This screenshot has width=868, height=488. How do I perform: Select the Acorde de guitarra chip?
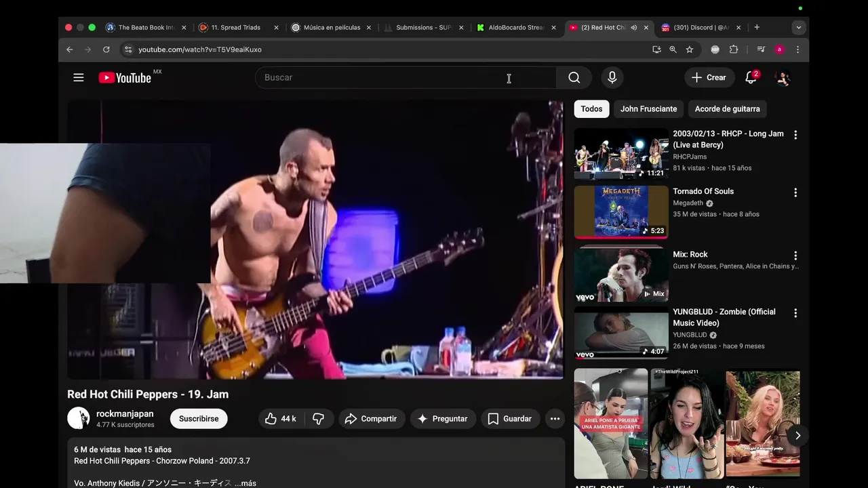click(x=727, y=109)
